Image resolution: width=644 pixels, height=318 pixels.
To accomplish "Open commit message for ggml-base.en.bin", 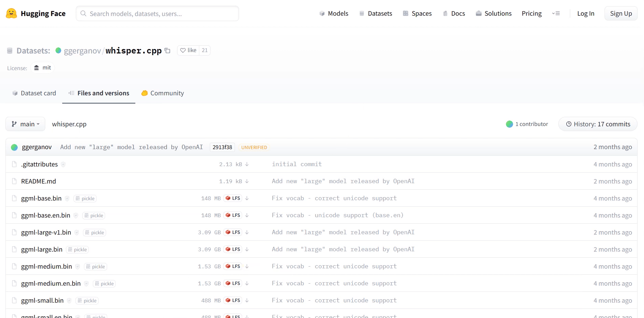I will (338, 215).
